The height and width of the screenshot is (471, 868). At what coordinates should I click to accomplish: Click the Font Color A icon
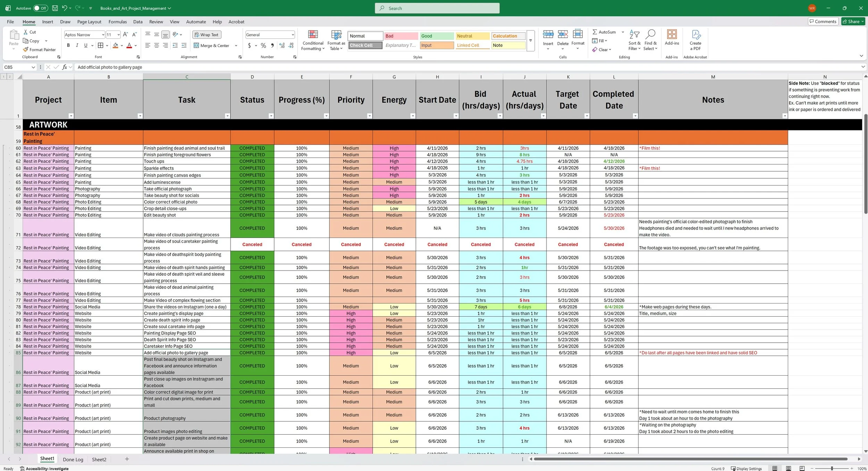click(x=129, y=45)
